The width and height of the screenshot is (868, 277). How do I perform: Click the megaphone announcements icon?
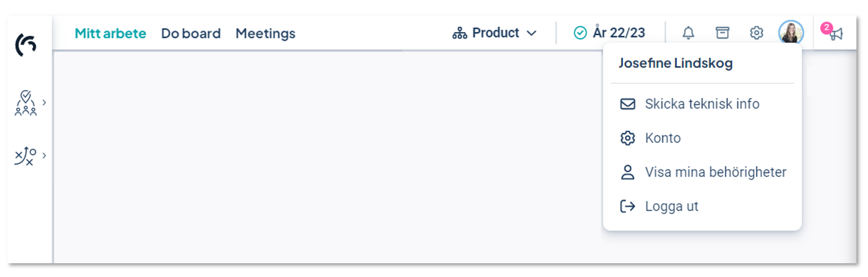[x=836, y=34]
